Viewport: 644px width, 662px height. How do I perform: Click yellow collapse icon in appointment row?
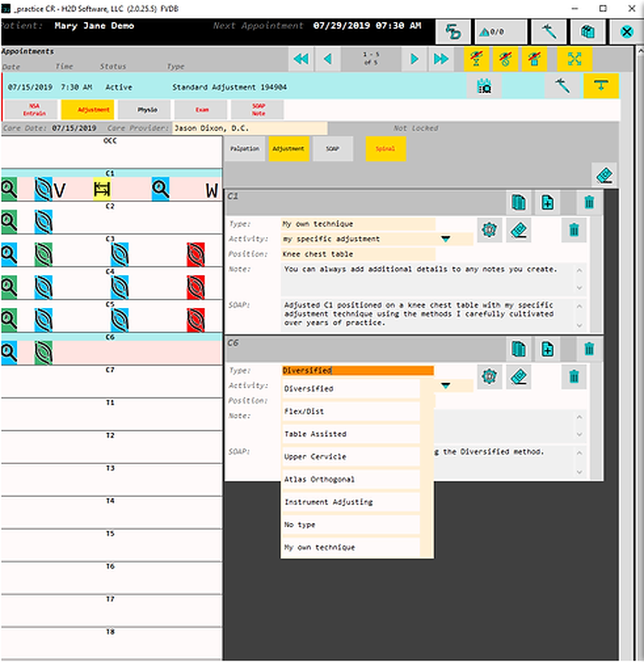click(x=601, y=86)
